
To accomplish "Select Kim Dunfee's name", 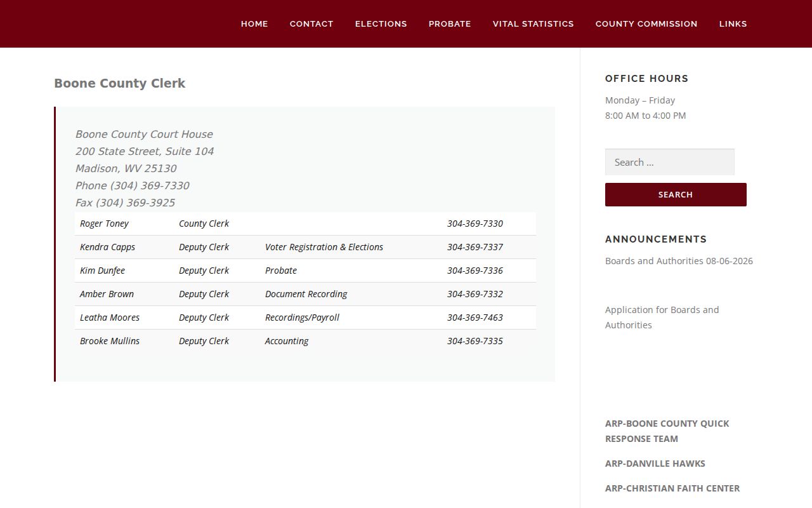I will pos(102,271).
